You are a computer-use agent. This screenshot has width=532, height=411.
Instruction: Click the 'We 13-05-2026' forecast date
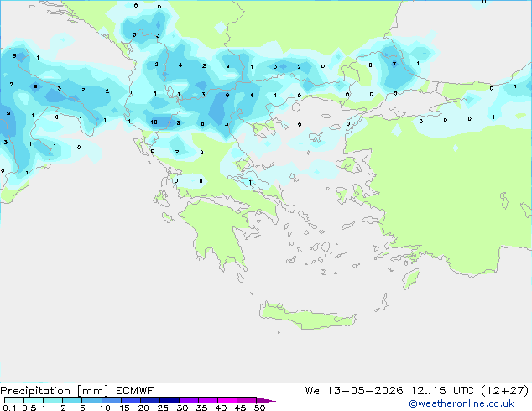click(x=354, y=391)
